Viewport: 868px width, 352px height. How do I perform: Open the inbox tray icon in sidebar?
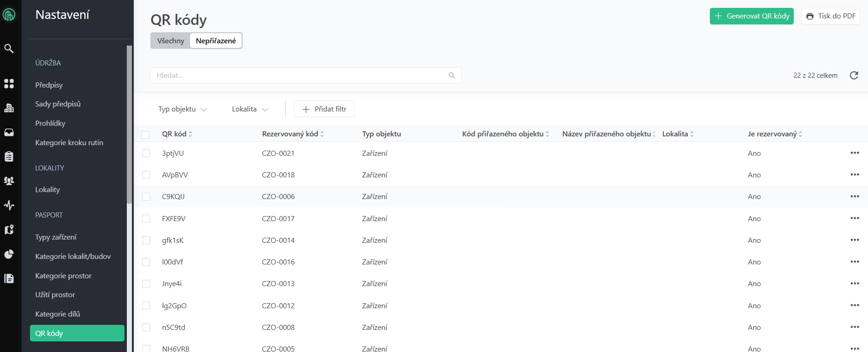click(x=9, y=133)
